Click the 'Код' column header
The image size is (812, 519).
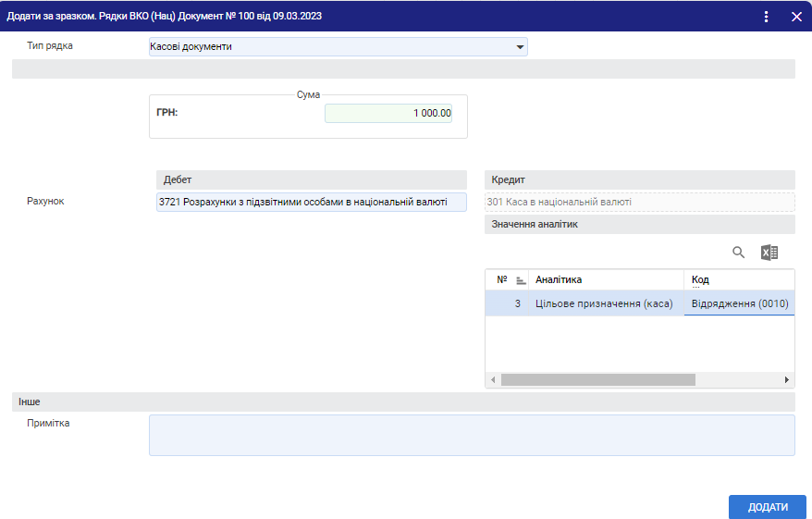[x=738, y=279]
